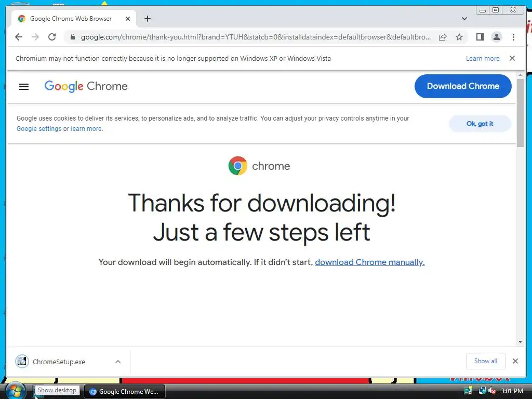View site info via padlock icon

point(73,37)
